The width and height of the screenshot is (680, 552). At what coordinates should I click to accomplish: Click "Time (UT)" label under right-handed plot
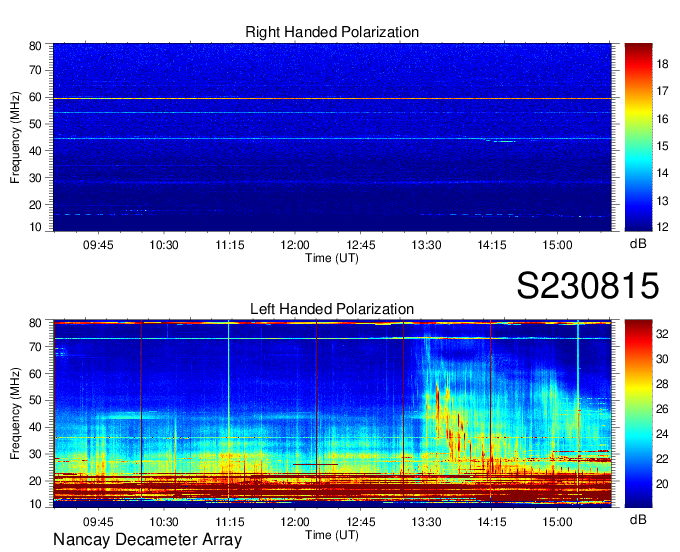332,258
